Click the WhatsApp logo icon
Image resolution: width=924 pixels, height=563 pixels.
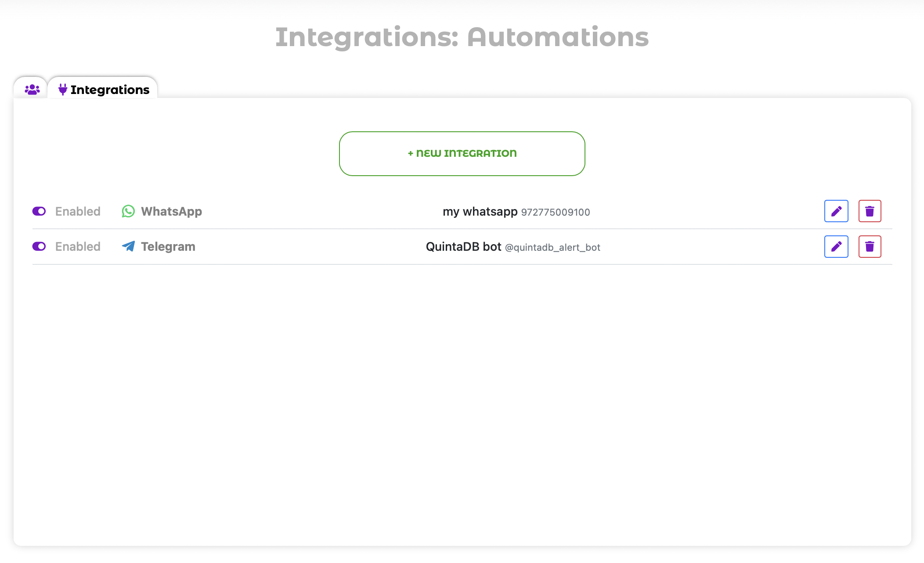pos(128,211)
